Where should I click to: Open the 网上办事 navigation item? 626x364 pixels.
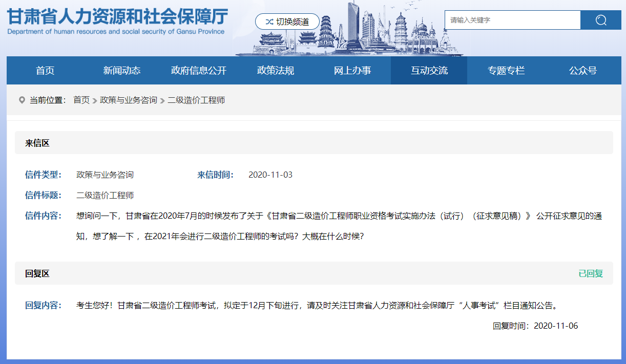352,71
